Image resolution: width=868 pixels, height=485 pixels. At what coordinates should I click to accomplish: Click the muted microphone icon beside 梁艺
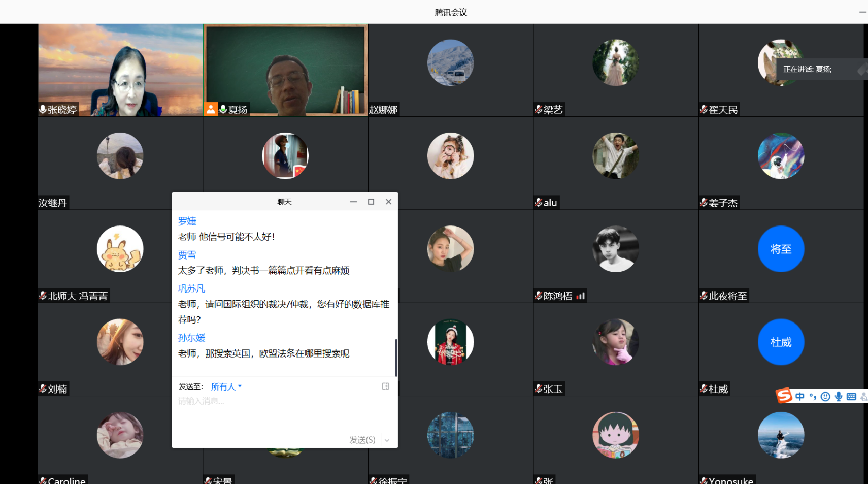pyautogui.click(x=539, y=109)
